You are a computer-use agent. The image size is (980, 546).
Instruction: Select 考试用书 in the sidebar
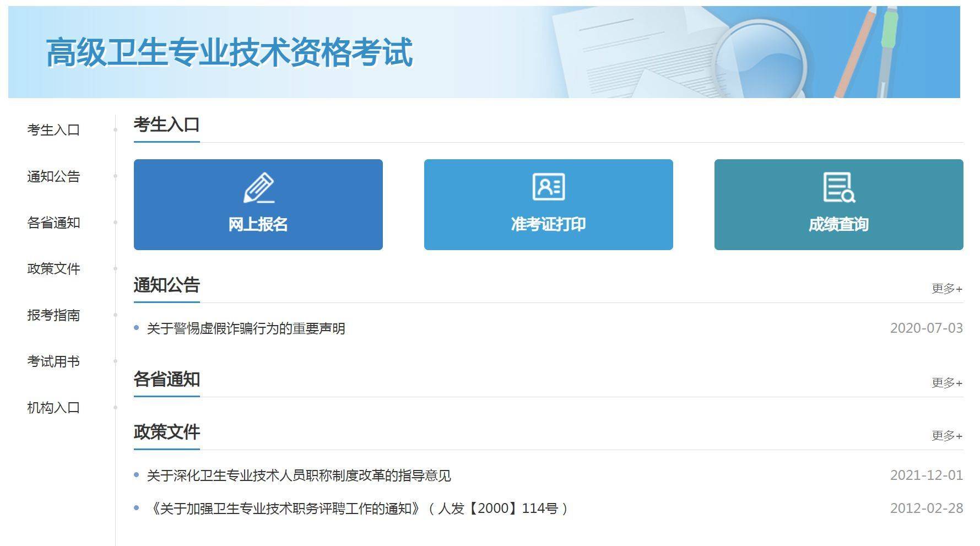pos(53,362)
